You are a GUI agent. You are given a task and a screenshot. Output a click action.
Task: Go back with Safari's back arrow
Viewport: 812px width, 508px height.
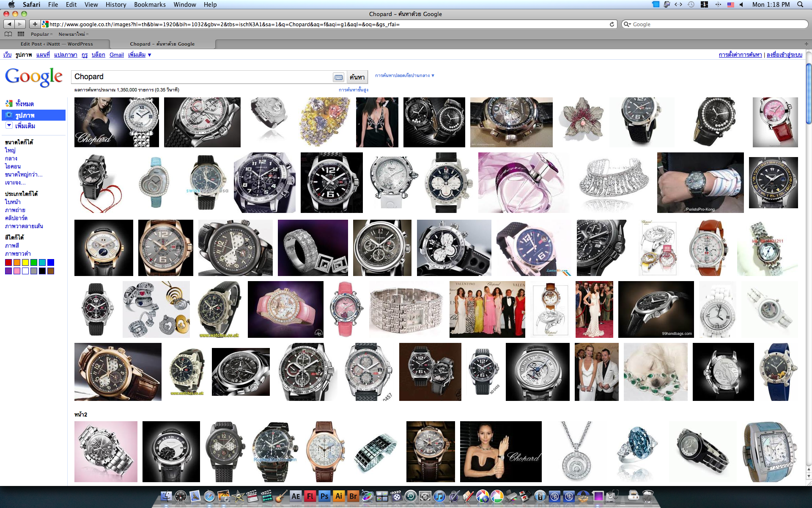tap(9, 24)
